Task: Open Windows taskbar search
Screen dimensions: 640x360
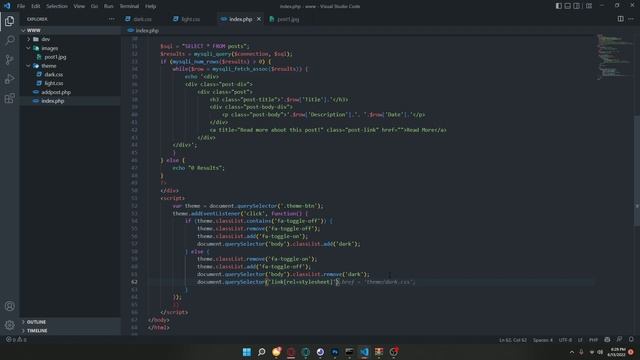Action: [262, 352]
